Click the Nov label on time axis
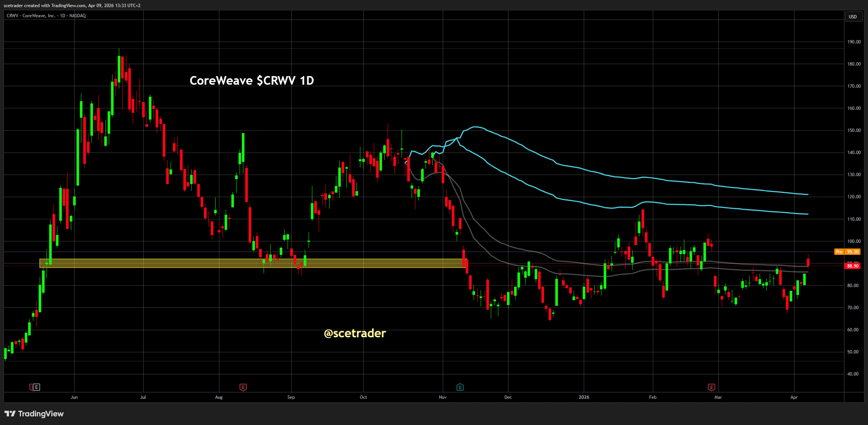The width and height of the screenshot is (868, 425). [x=443, y=397]
